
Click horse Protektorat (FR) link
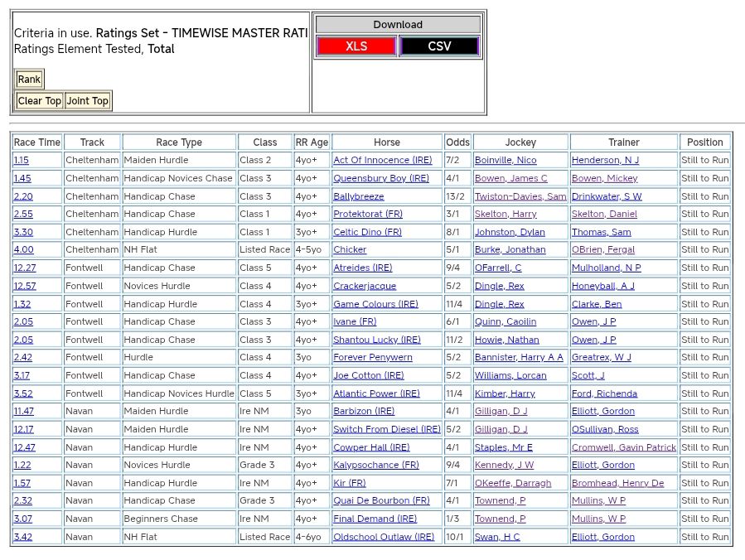[x=368, y=215]
